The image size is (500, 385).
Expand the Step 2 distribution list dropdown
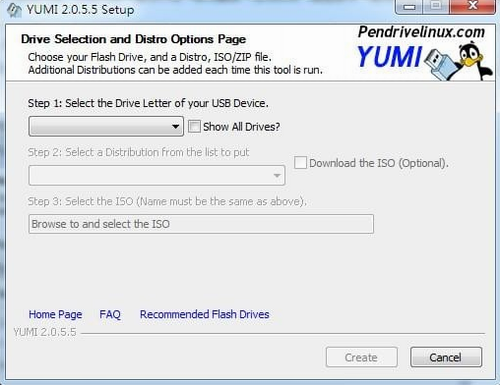[157, 175]
